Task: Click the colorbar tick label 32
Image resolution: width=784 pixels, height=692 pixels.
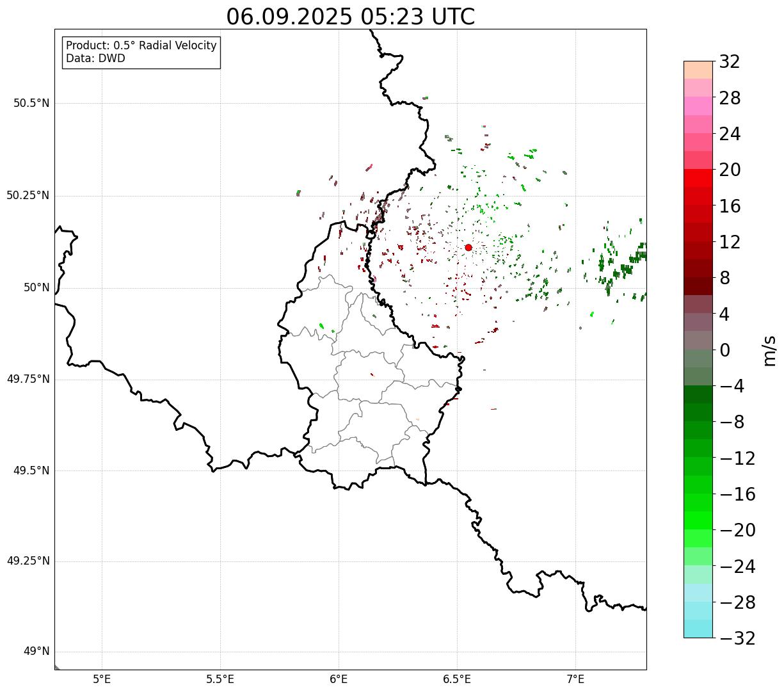Action: (x=730, y=62)
